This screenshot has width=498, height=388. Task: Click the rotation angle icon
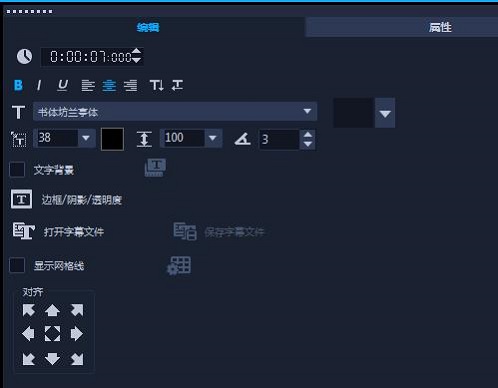tap(243, 139)
